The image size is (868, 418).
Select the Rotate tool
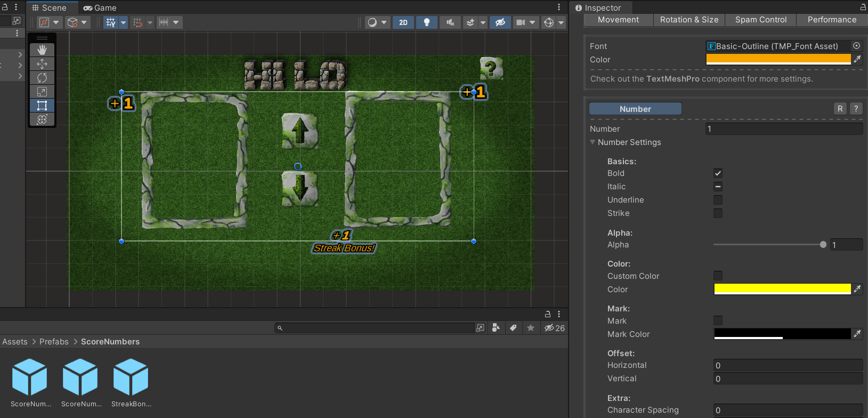point(42,78)
